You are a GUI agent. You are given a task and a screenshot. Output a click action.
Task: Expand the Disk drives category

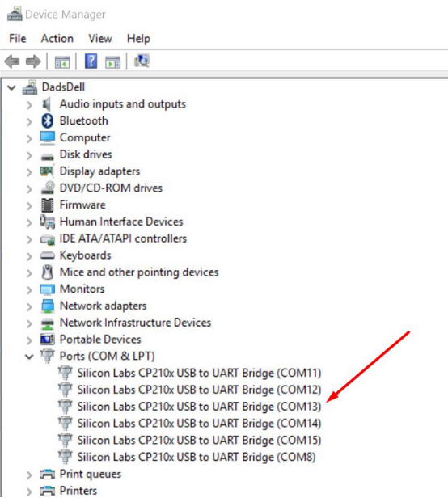click(x=29, y=155)
